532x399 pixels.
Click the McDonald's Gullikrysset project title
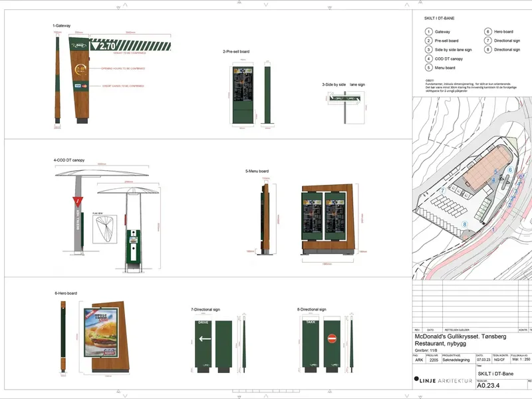(x=460, y=336)
